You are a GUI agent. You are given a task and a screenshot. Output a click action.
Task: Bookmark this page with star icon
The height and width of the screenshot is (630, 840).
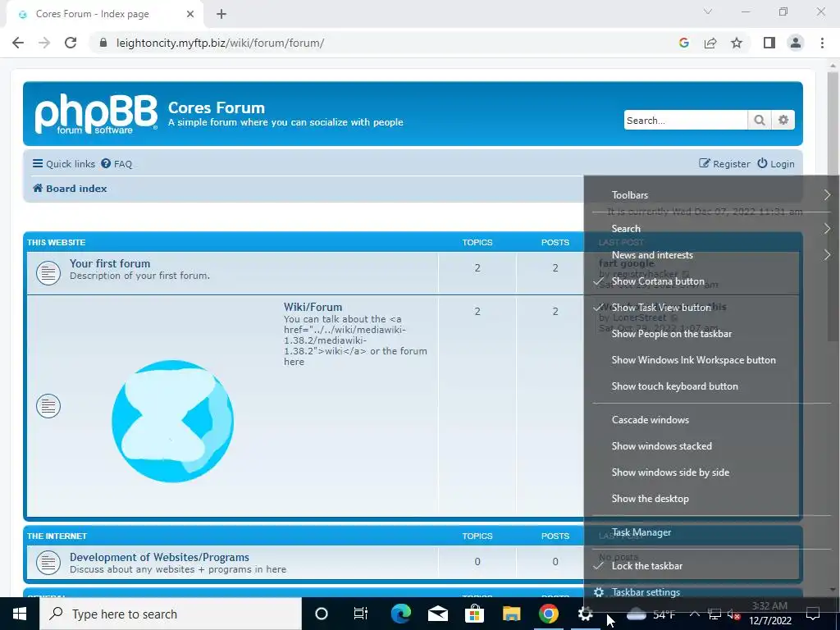[x=737, y=43]
